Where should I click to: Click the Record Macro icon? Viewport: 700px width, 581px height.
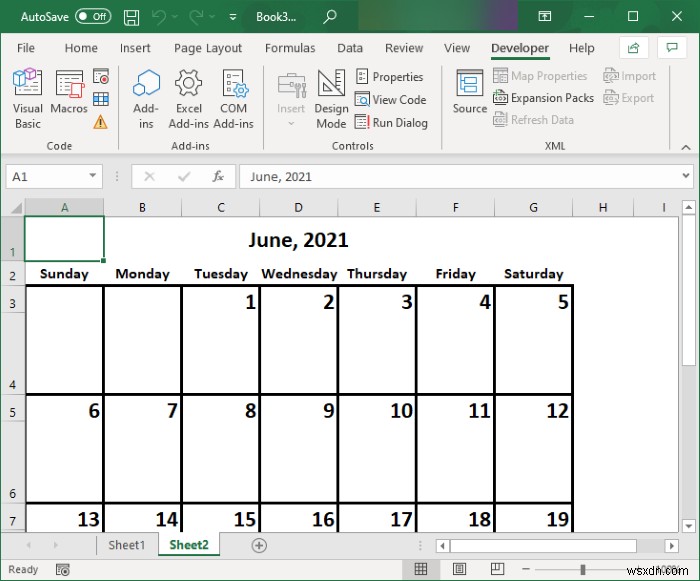pos(101,76)
